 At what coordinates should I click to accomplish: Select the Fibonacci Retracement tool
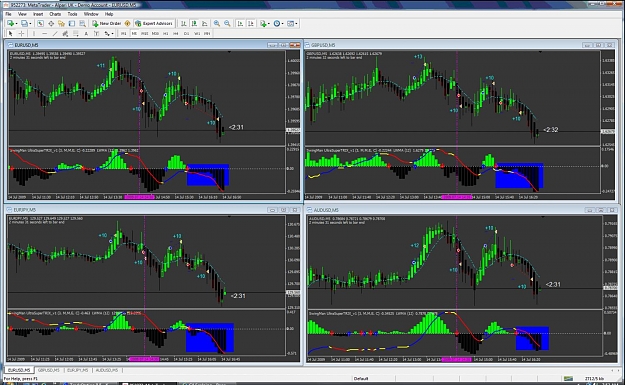click(75, 33)
